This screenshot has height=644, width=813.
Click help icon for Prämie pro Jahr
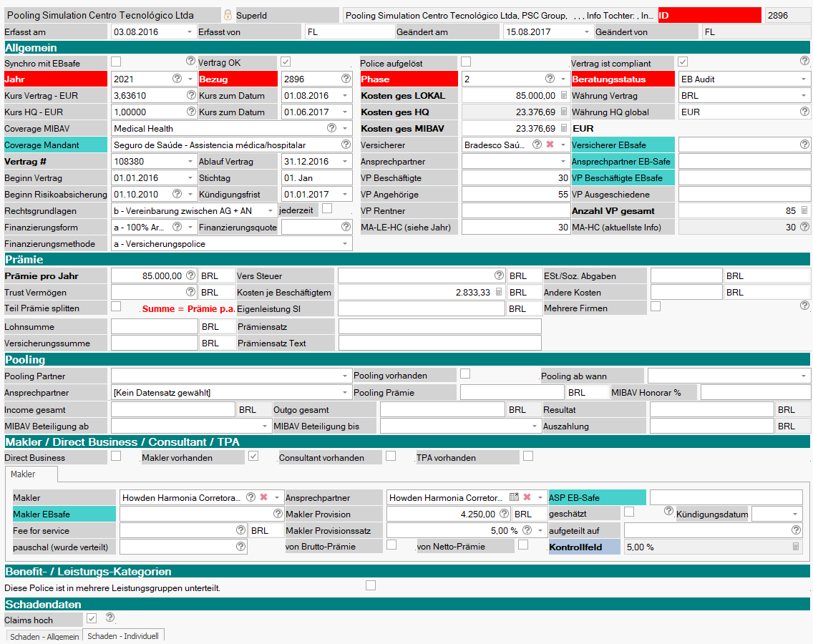pos(191,275)
